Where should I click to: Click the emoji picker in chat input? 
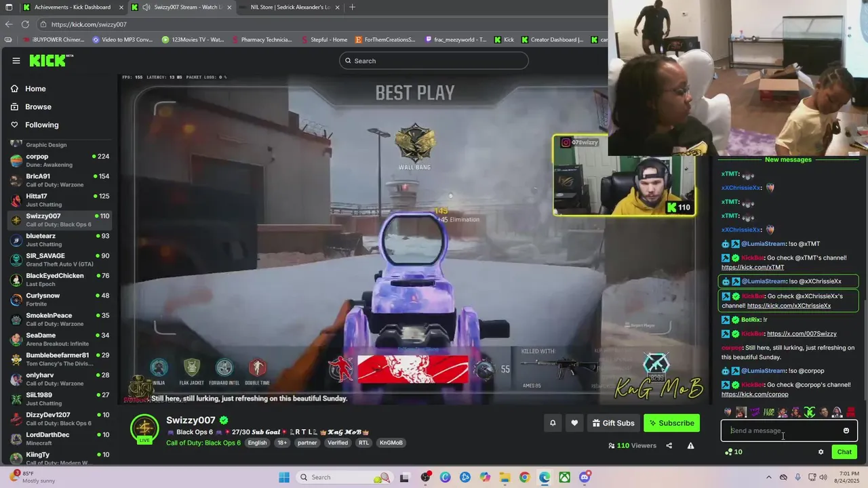pos(846,430)
